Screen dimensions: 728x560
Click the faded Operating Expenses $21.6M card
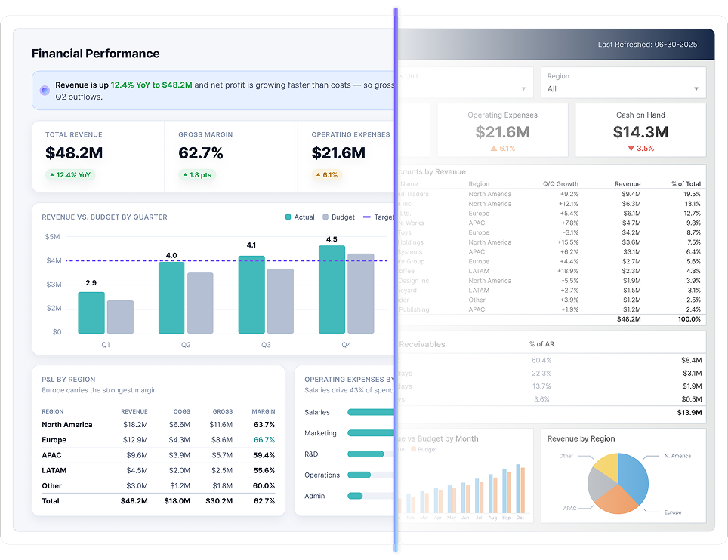tap(502, 130)
